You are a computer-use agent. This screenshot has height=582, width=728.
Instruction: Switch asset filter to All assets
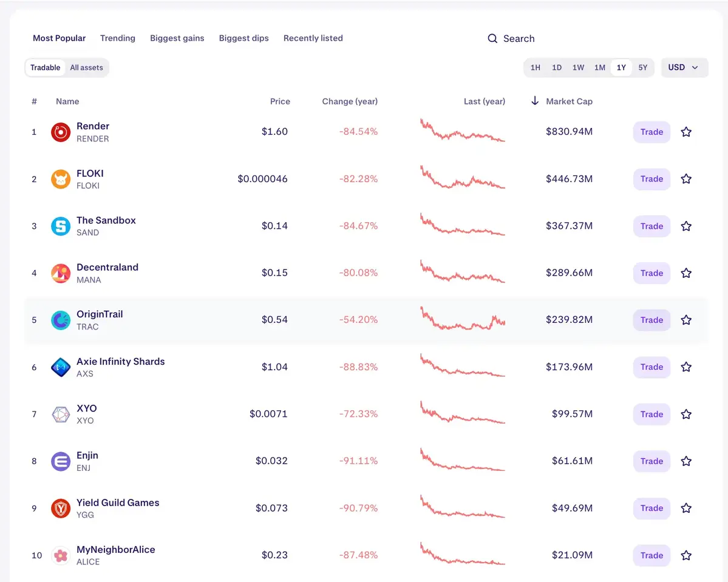[86, 67]
